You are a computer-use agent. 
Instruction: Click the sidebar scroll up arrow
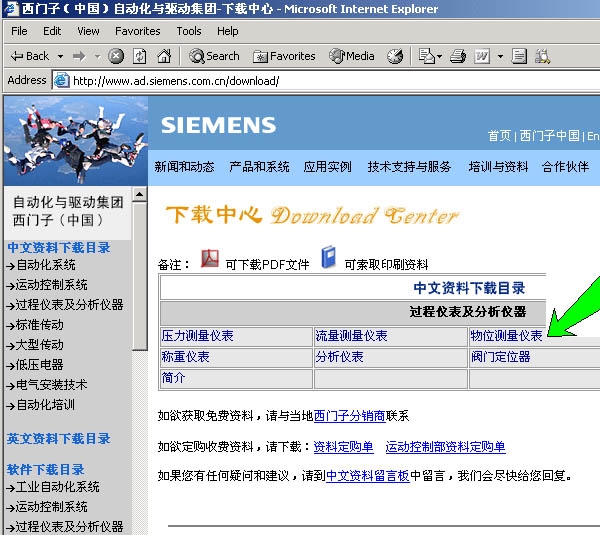tap(140, 194)
